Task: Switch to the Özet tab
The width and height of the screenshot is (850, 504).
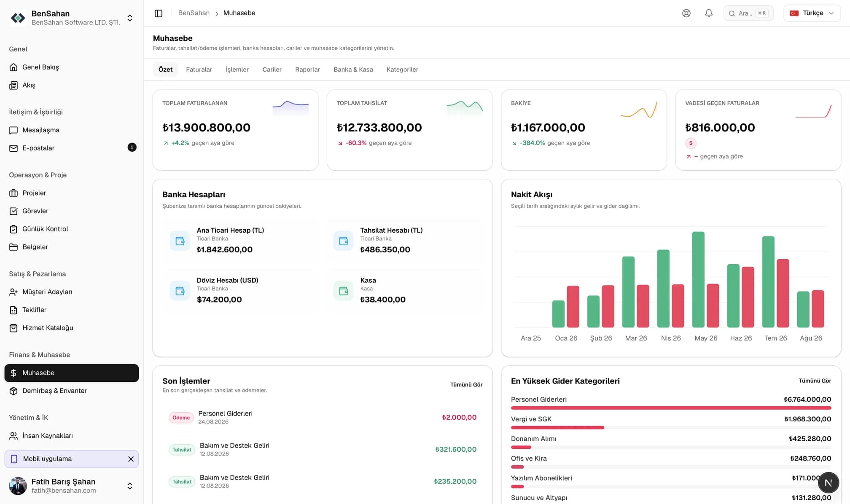Action: [x=165, y=70]
